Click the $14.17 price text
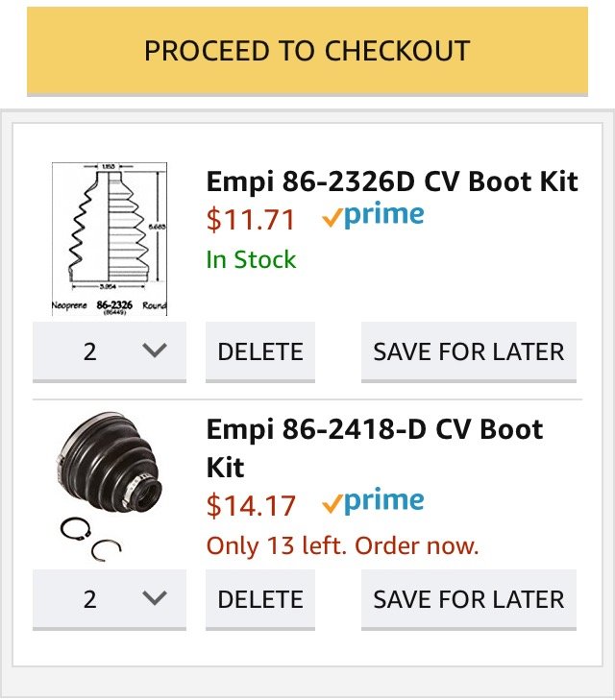 (x=251, y=505)
